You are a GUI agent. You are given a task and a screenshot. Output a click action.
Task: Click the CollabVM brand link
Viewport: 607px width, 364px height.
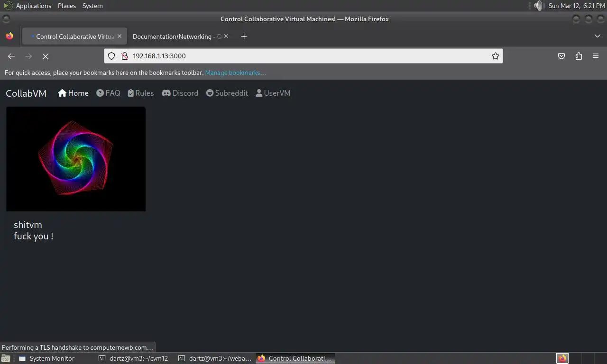26,93
